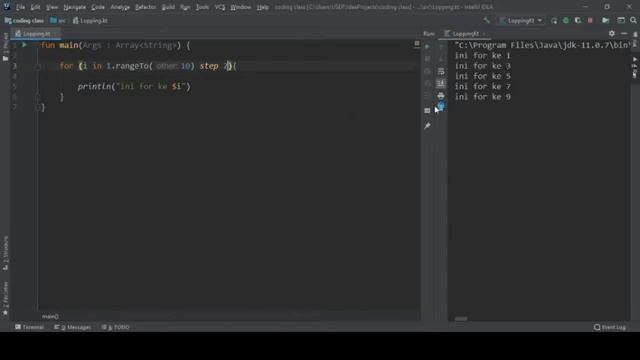Click the Stop icon in Run panel sidebar
The height and width of the screenshot is (360, 640).
tap(427, 59)
